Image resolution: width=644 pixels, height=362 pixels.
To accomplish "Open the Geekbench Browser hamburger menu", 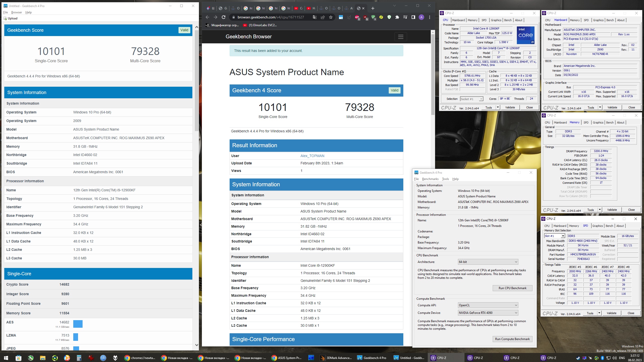I will coord(401,37).
